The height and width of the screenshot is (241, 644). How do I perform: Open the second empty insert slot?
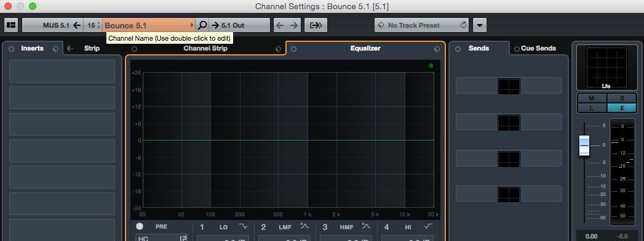[62, 97]
